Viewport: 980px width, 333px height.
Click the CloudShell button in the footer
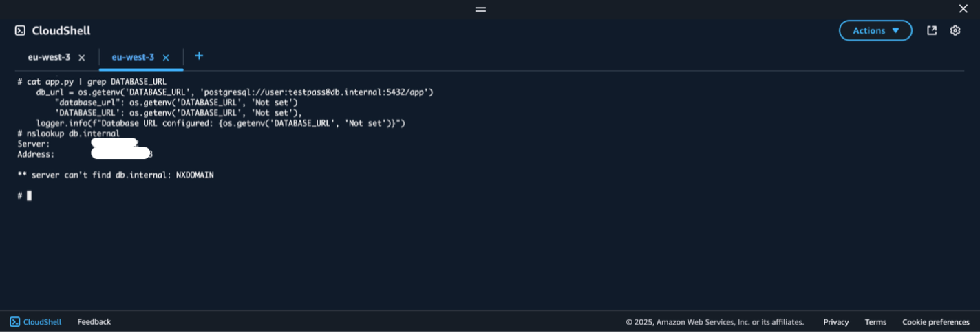coord(36,322)
